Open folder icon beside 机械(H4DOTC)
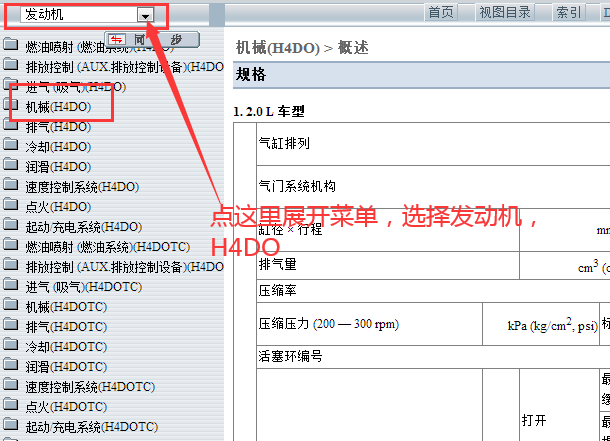The width and height of the screenshot is (610, 441). 11,304
